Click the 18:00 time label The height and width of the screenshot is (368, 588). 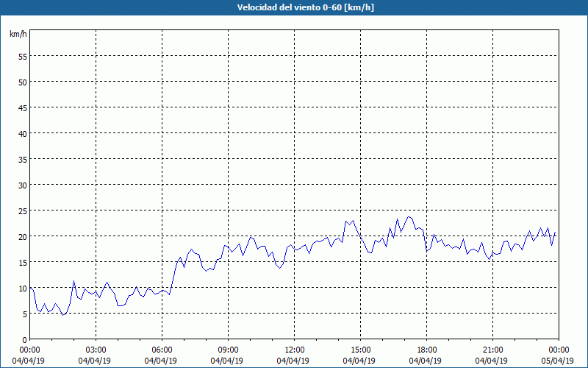pyautogui.click(x=427, y=350)
